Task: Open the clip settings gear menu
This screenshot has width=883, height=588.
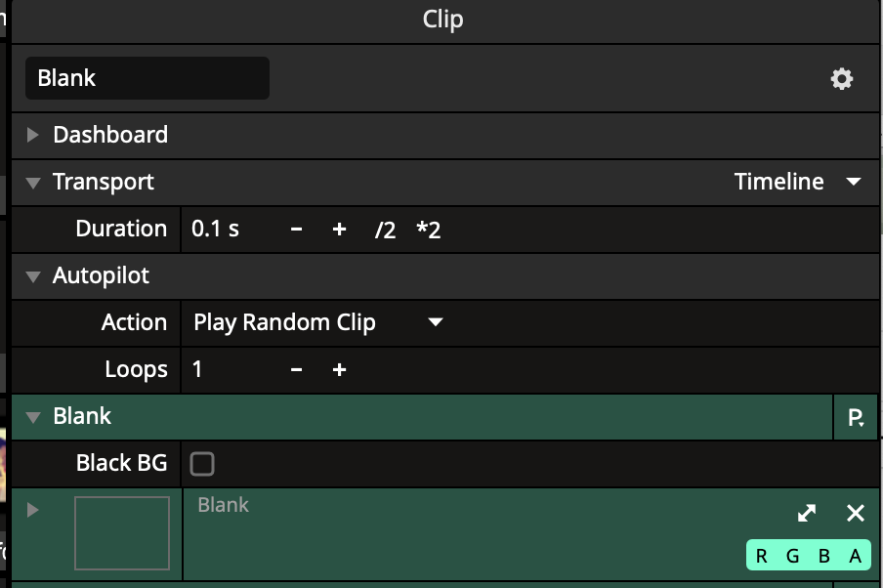Action: pyautogui.click(x=841, y=79)
